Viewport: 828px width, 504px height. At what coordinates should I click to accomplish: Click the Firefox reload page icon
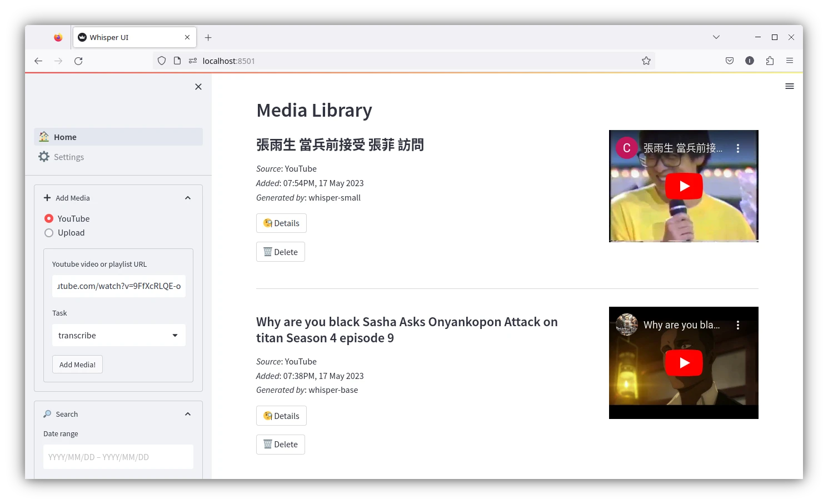78,61
